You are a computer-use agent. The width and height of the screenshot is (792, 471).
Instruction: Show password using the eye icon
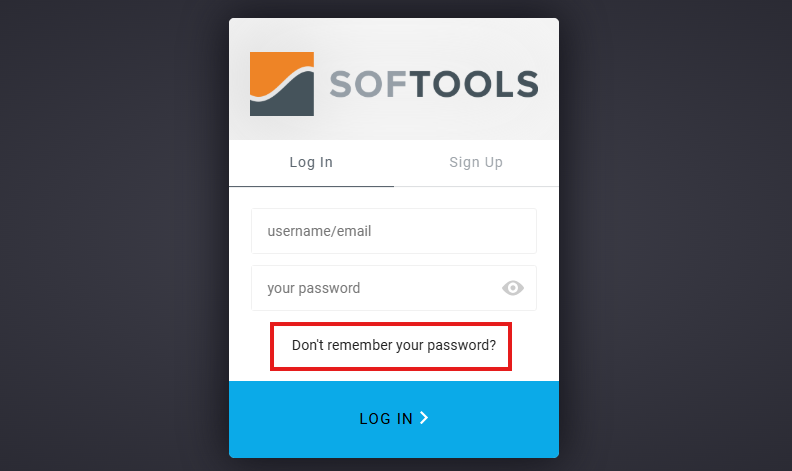point(513,288)
